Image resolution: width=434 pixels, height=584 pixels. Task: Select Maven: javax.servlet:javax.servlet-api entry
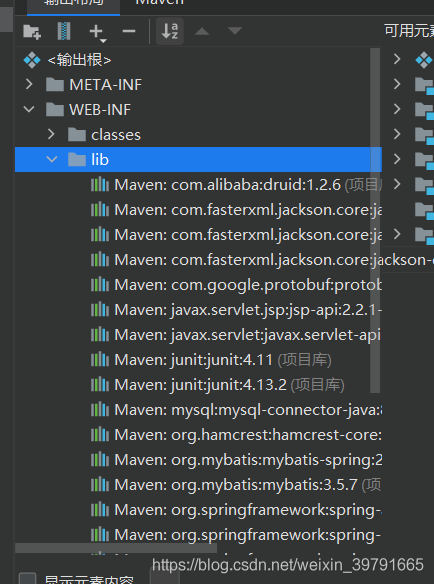248,334
